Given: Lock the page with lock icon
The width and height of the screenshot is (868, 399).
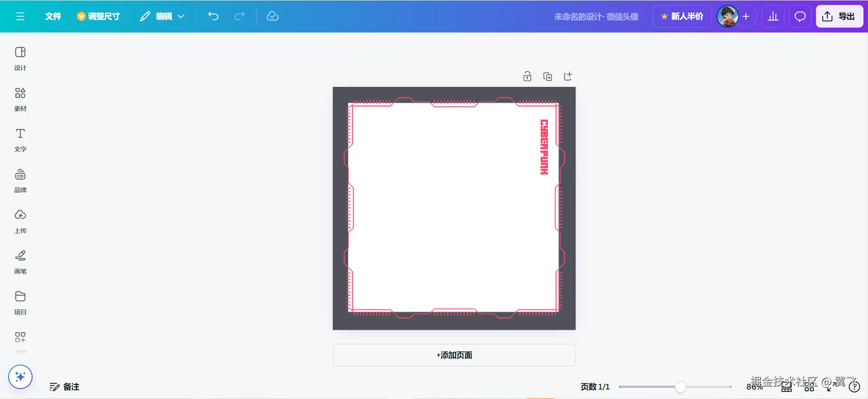Looking at the screenshot, I should point(527,76).
